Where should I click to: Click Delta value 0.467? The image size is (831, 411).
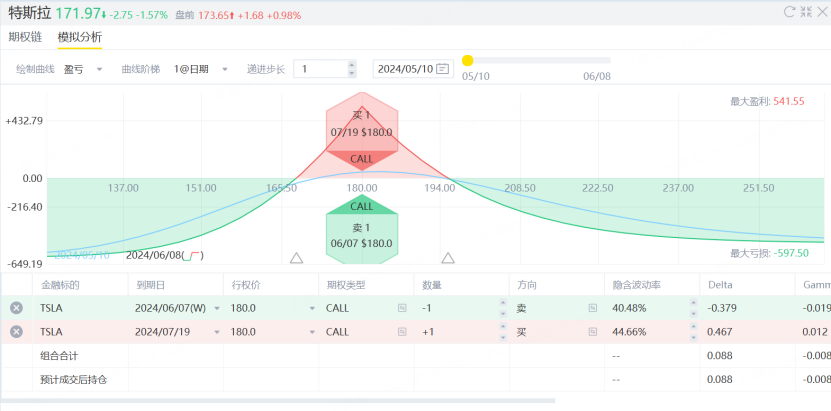point(720,332)
